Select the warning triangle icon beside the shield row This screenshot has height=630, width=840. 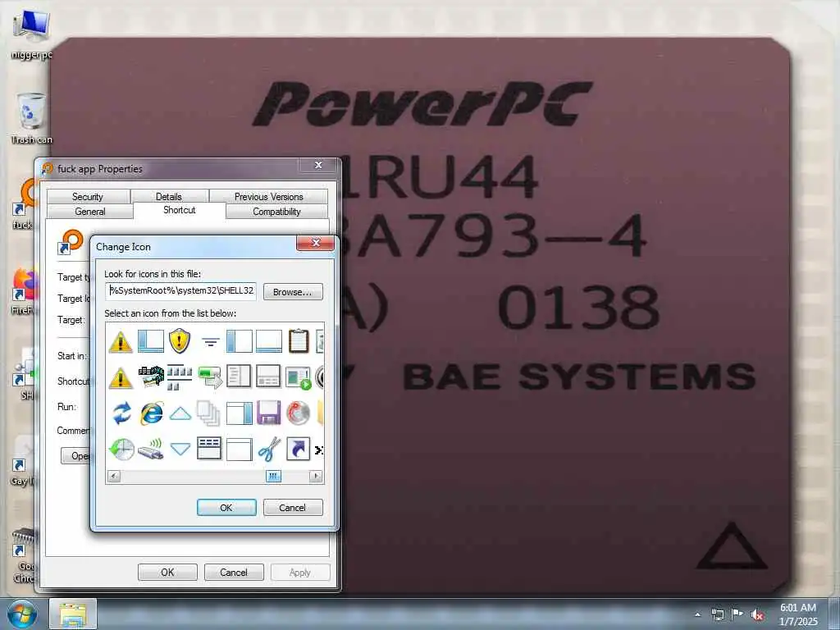point(121,341)
